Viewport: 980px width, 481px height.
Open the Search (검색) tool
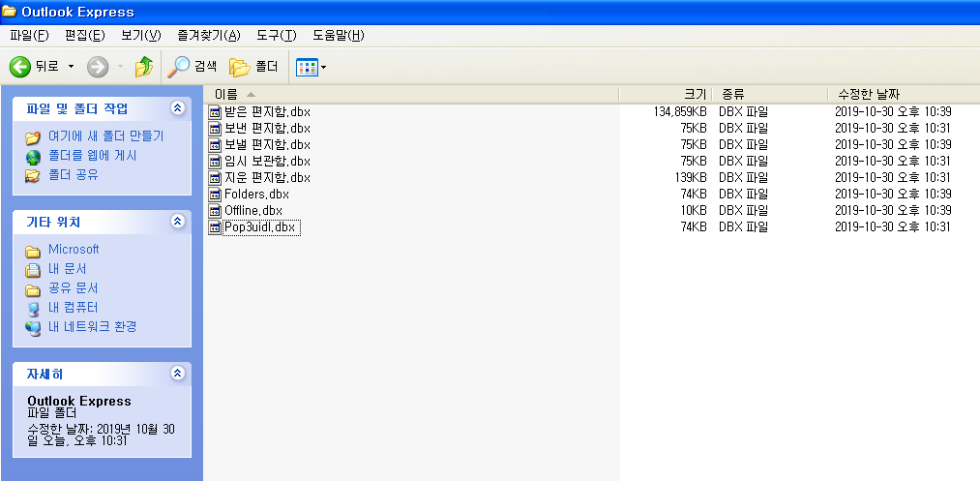192,67
